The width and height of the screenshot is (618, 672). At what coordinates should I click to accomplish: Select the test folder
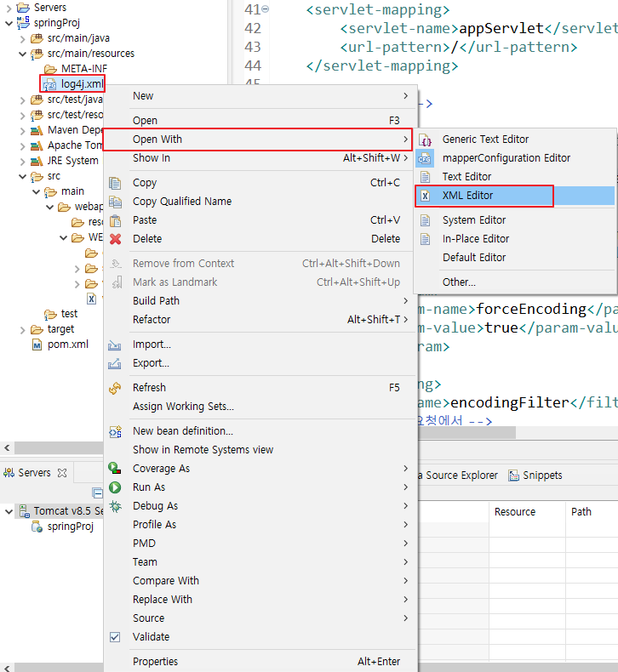[x=61, y=314]
